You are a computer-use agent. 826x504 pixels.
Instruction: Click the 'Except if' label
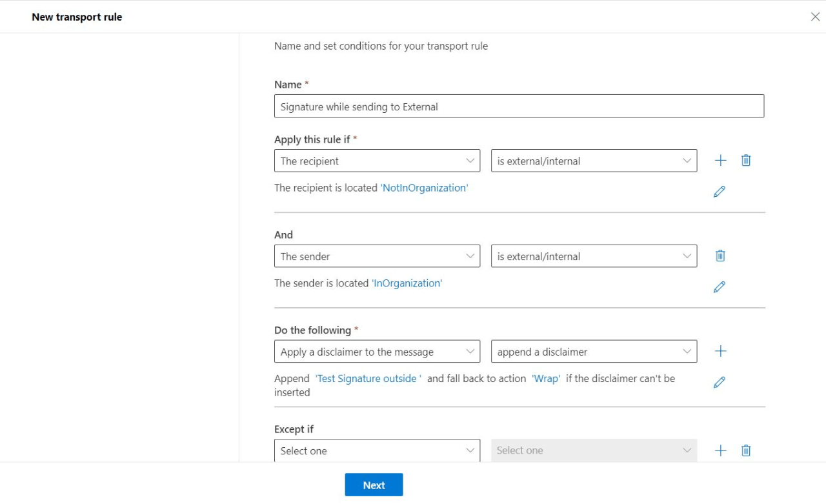pyautogui.click(x=294, y=429)
